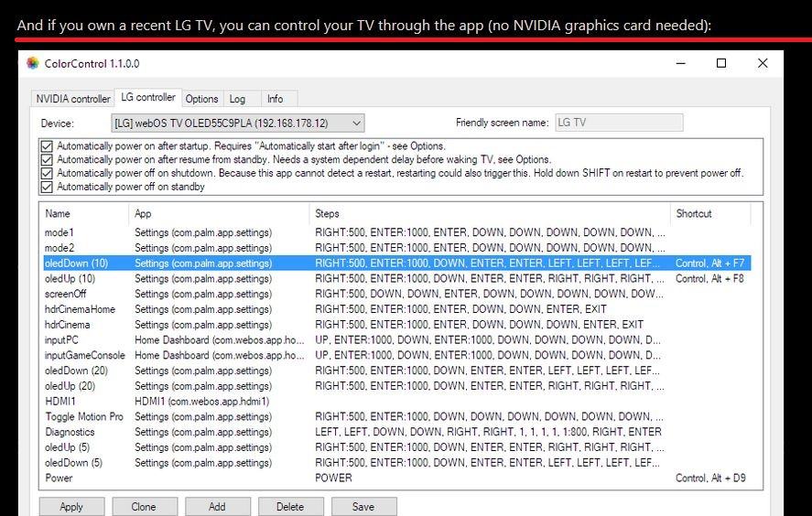Click the Friendly screen name field
This screenshot has width=812, height=516.
(619, 123)
